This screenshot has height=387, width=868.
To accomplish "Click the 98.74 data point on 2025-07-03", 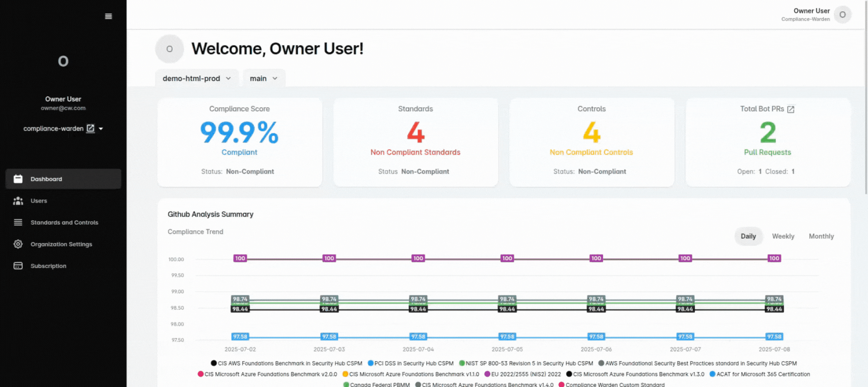I will [329, 299].
